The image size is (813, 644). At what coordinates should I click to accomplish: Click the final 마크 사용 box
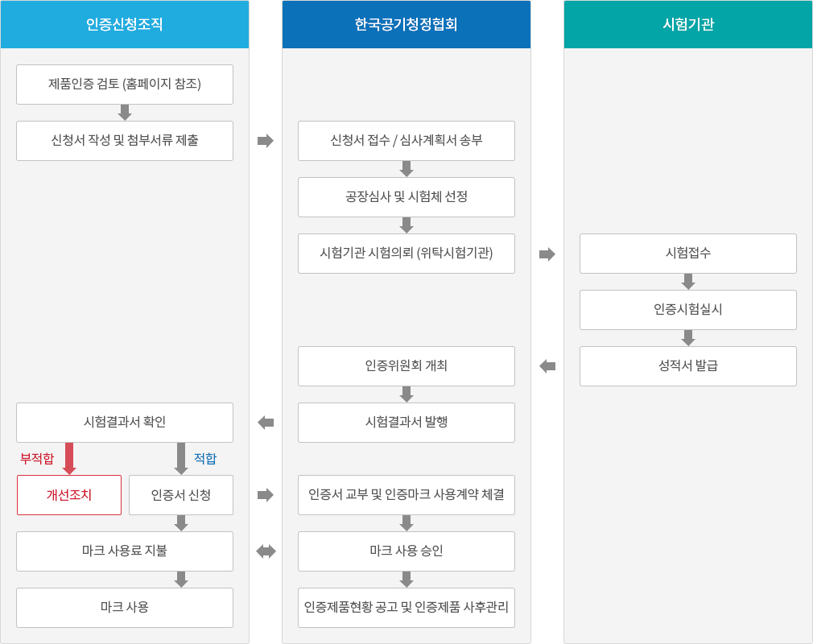(x=125, y=608)
